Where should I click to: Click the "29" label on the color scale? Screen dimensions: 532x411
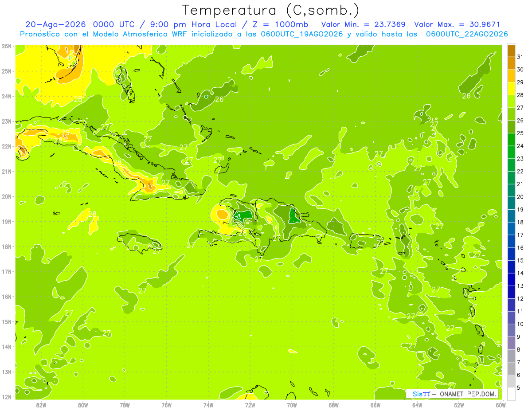pyautogui.click(x=520, y=82)
